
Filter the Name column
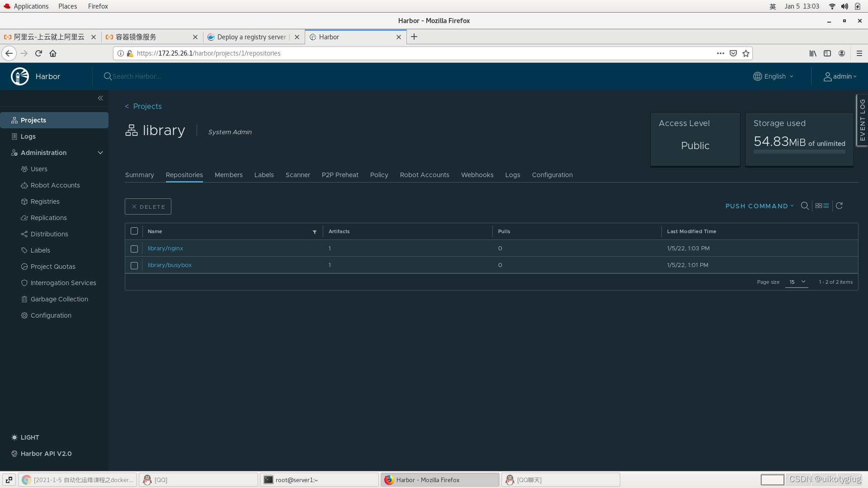tap(315, 232)
